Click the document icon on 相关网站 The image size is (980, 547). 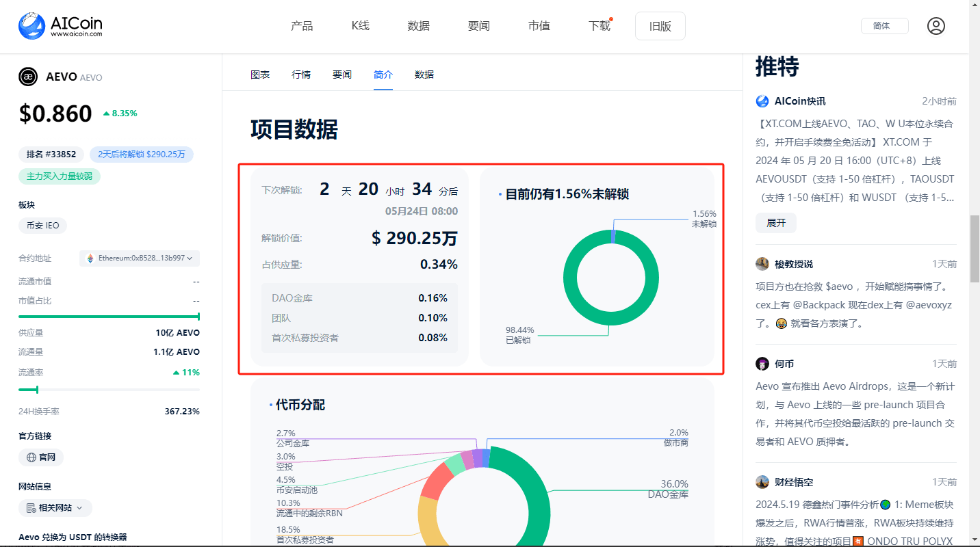tap(31, 508)
